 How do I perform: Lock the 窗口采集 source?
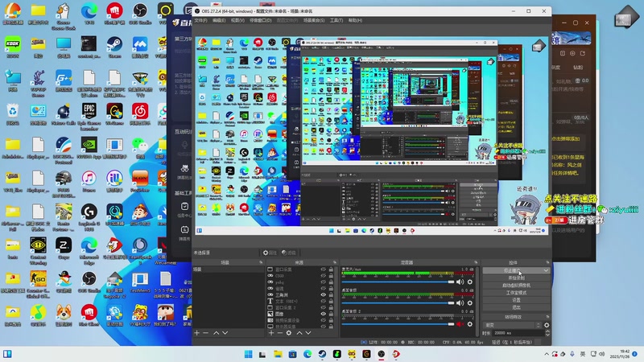click(331, 269)
